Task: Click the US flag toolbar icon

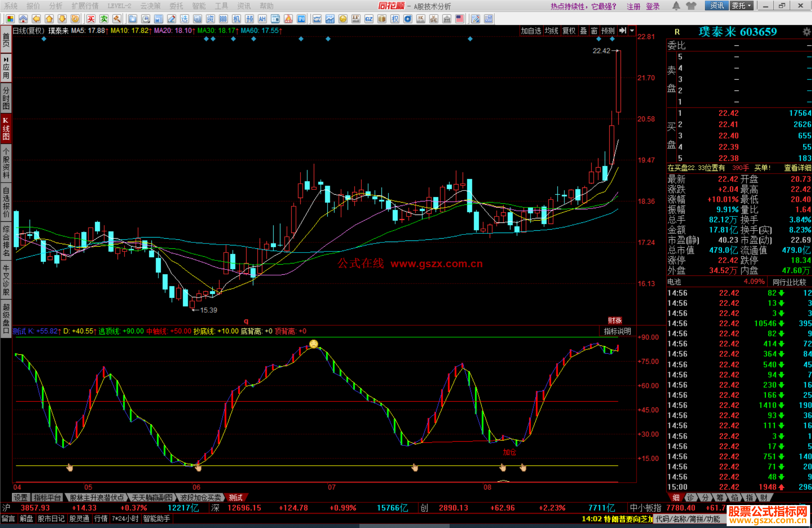Action: pos(459,19)
